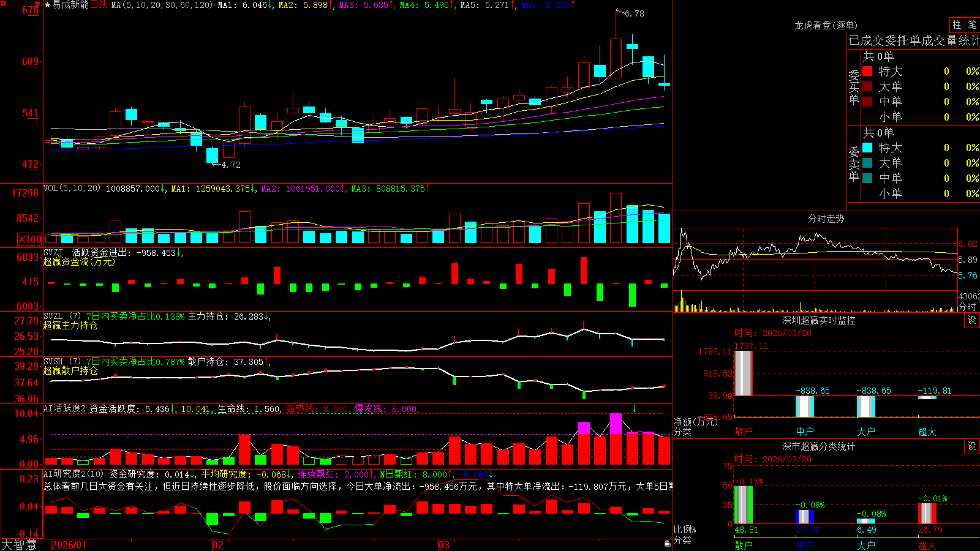Click the 龙虎看盘(逐单) panel title
This screenshot has width=980, height=551.
pos(826,25)
